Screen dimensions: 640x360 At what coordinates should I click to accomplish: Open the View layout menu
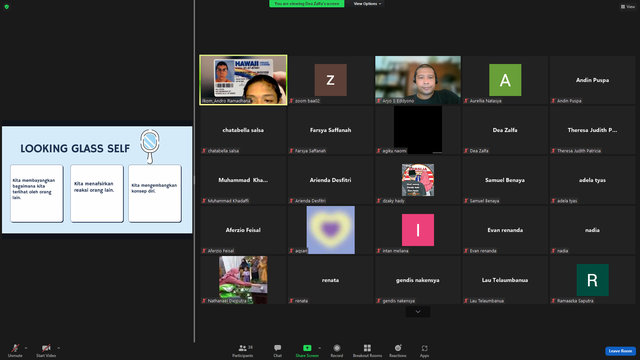(x=628, y=7)
